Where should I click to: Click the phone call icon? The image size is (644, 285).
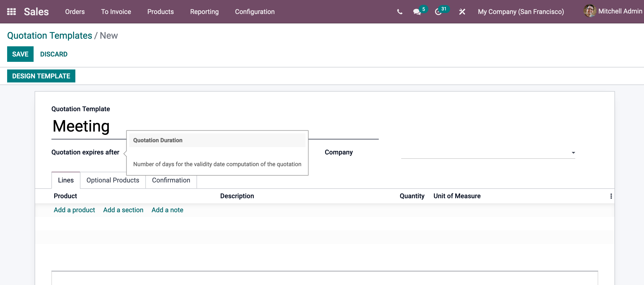click(400, 12)
